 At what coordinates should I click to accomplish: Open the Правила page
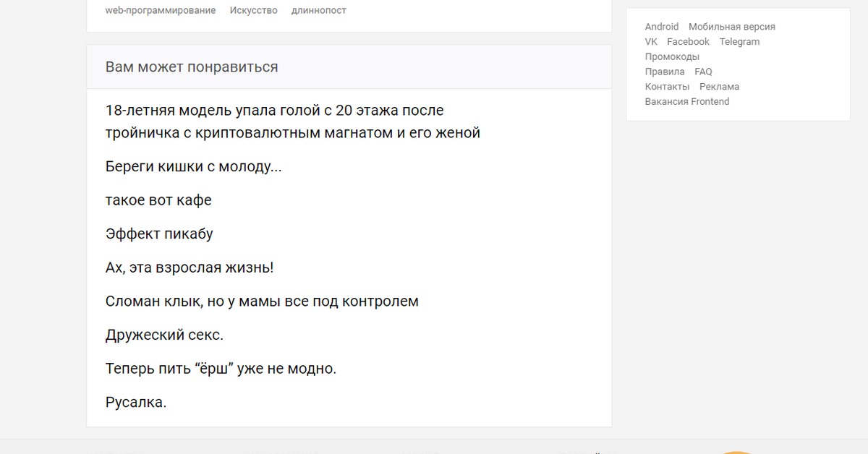(x=665, y=72)
